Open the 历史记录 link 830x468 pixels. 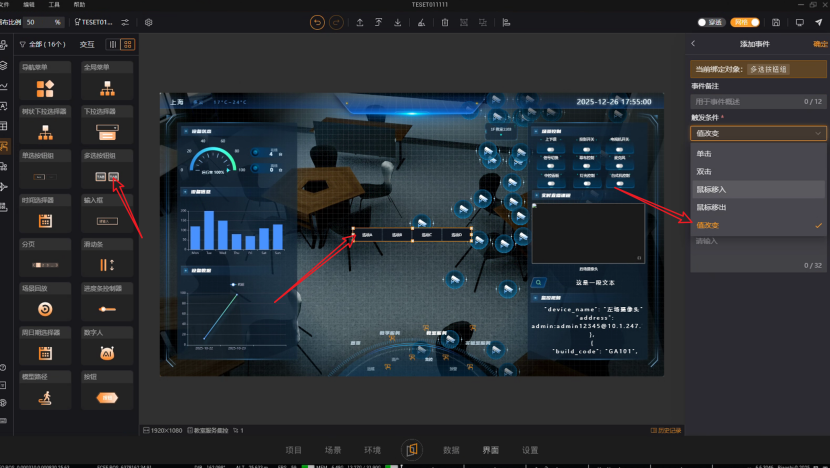point(666,430)
